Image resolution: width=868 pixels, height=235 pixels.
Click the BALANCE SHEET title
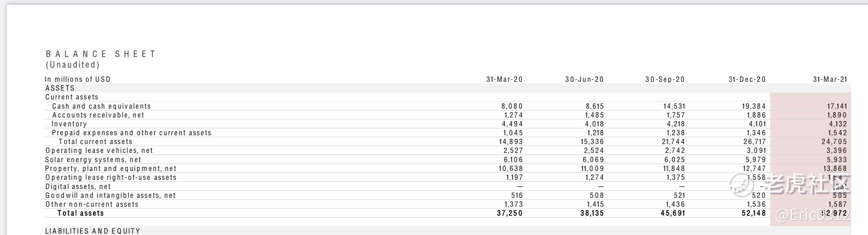[101, 54]
